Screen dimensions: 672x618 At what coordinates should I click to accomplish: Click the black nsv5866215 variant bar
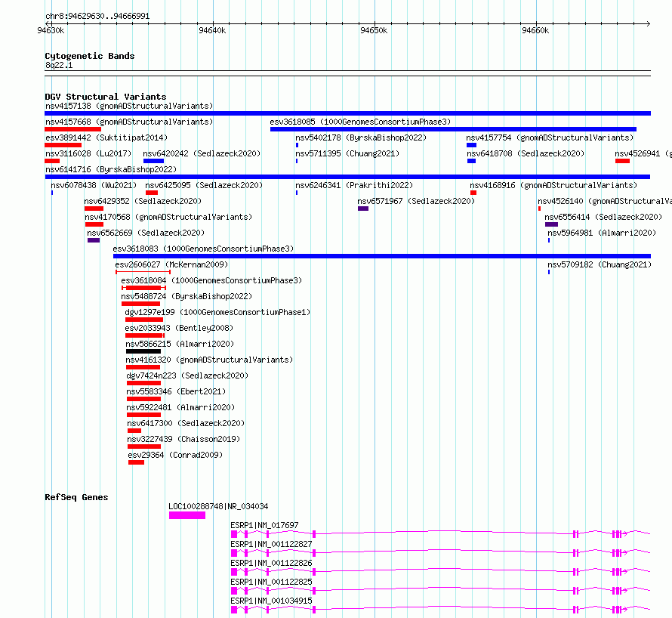click(x=143, y=351)
